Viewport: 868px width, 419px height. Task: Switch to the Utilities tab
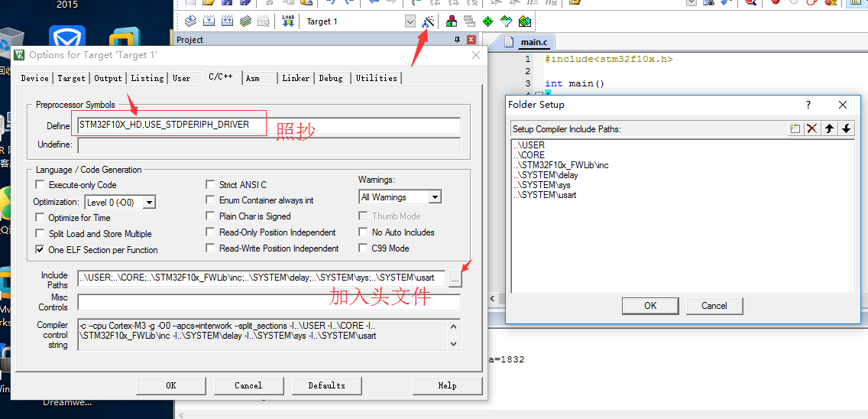(377, 78)
